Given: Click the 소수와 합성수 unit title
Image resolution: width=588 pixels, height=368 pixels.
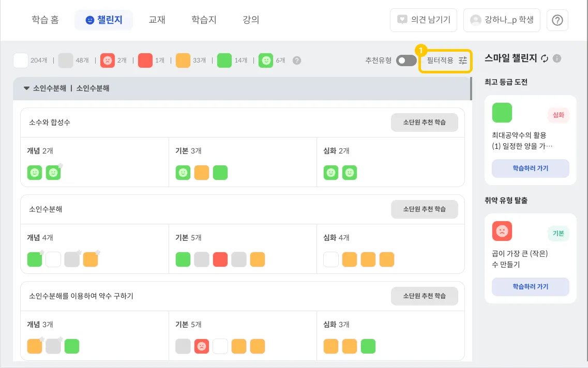Looking at the screenshot, I should [x=50, y=122].
